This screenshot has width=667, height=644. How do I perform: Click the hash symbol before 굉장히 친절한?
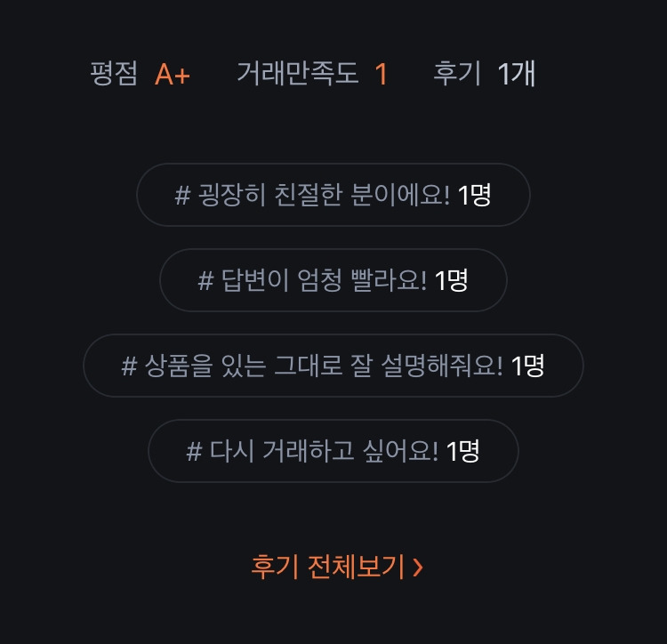tap(182, 196)
